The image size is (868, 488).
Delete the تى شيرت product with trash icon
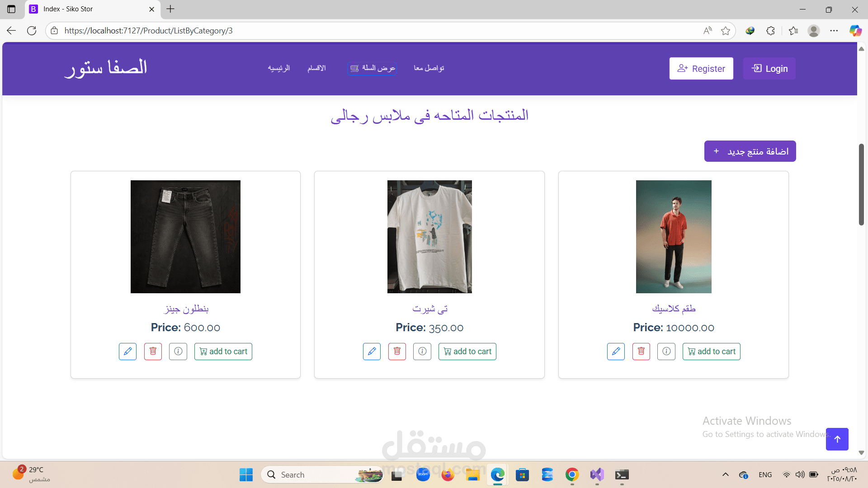[x=397, y=352]
